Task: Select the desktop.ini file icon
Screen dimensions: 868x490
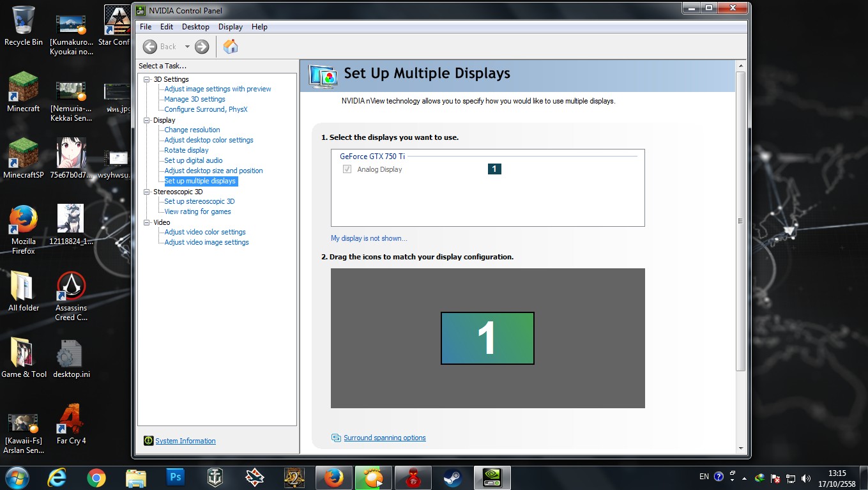Action: tap(71, 358)
